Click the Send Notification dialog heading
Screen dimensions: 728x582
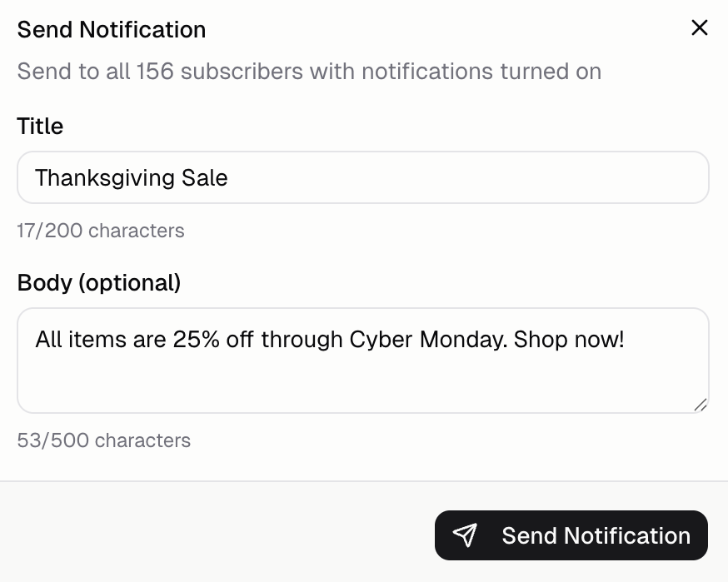[x=111, y=29]
